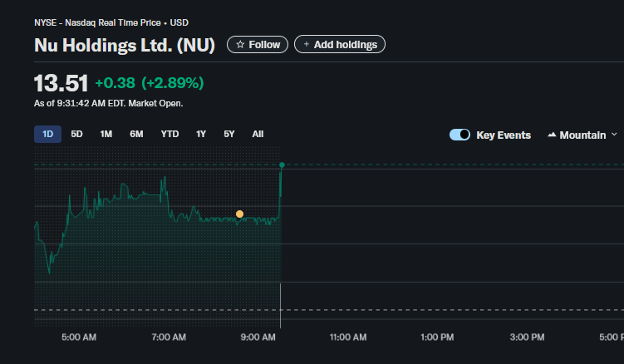Select the 1D time range tab
Screen dimensions: 624x364
coord(47,134)
